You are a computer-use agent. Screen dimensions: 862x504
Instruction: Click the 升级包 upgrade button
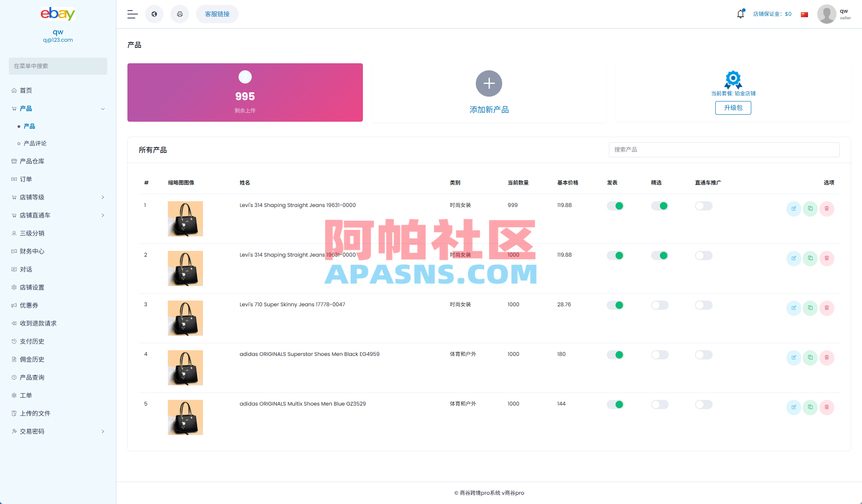(733, 108)
